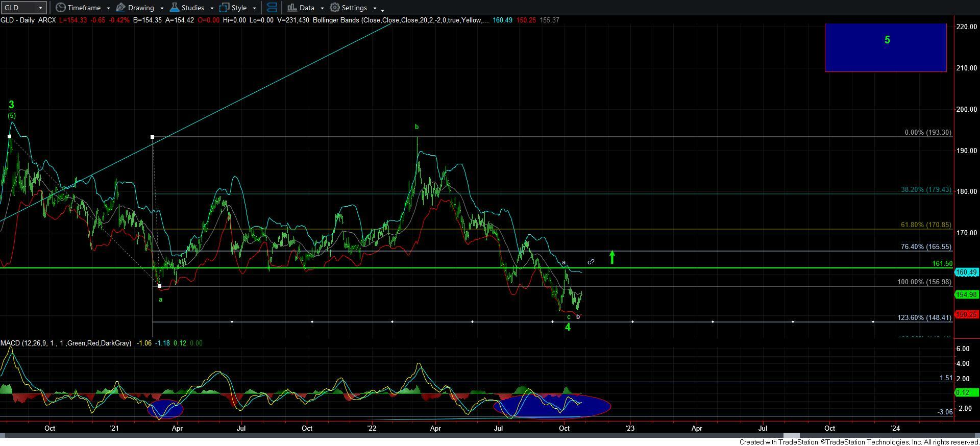Select the green up arrow drawing
The height and width of the screenshot is (446, 980).
point(612,257)
